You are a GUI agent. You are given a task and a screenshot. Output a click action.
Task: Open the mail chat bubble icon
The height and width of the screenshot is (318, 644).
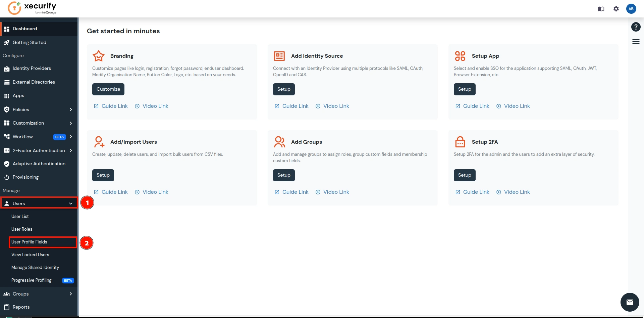coord(630,302)
